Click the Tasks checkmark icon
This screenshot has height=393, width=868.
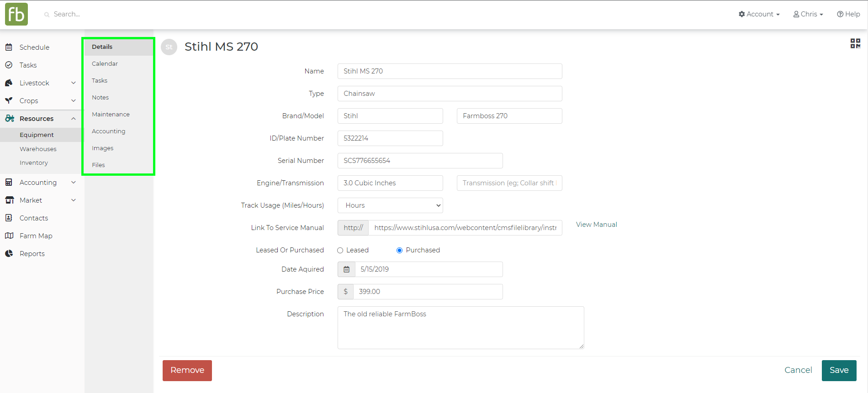point(9,65)
